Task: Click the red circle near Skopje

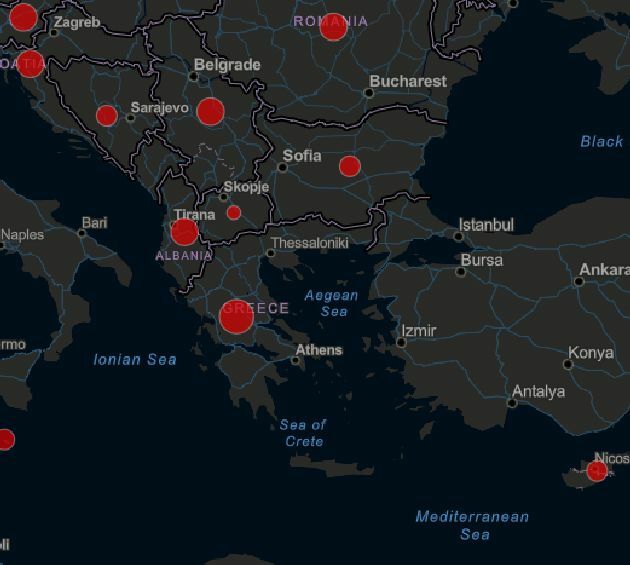Action: tap(234, 213)
